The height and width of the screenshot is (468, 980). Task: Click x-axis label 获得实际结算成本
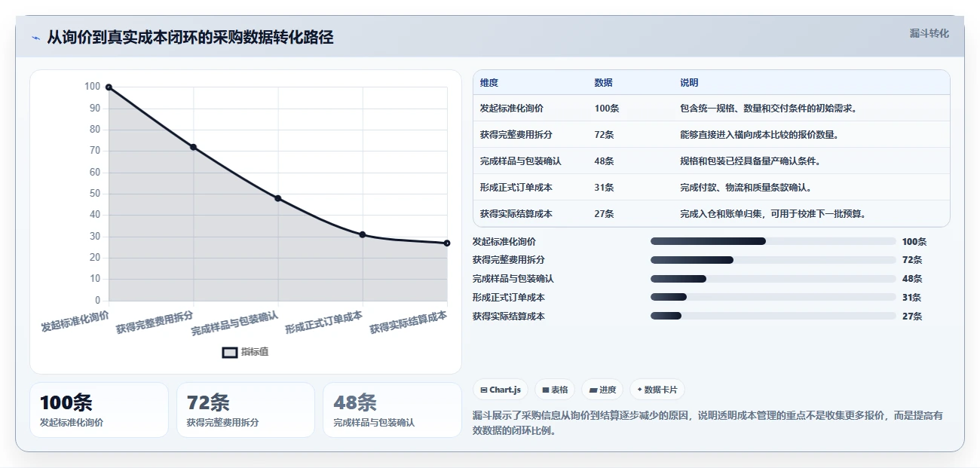409,322
